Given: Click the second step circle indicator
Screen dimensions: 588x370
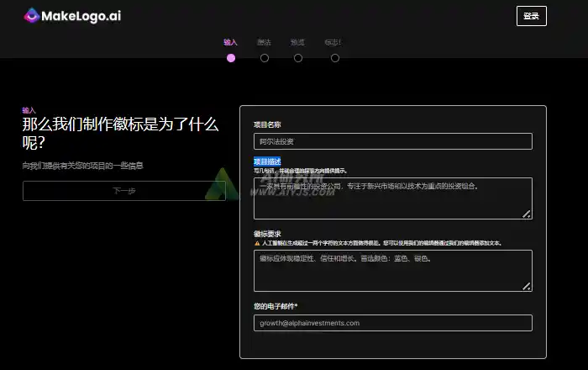Looking at the screenshot, I should pos(265,58).
